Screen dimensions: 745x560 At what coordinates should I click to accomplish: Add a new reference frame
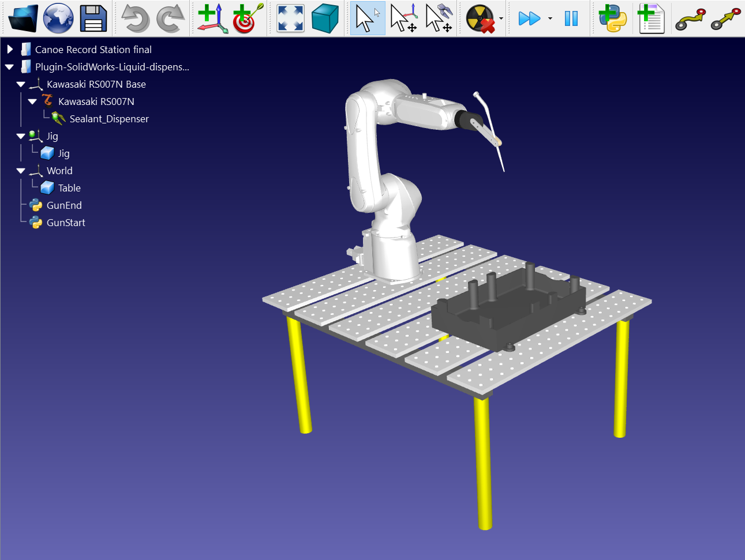pos(212,18)
